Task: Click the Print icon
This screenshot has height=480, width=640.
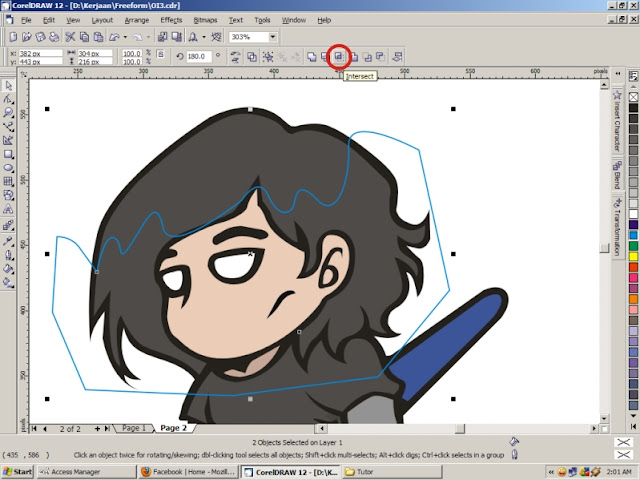Action: pos(54,37)
